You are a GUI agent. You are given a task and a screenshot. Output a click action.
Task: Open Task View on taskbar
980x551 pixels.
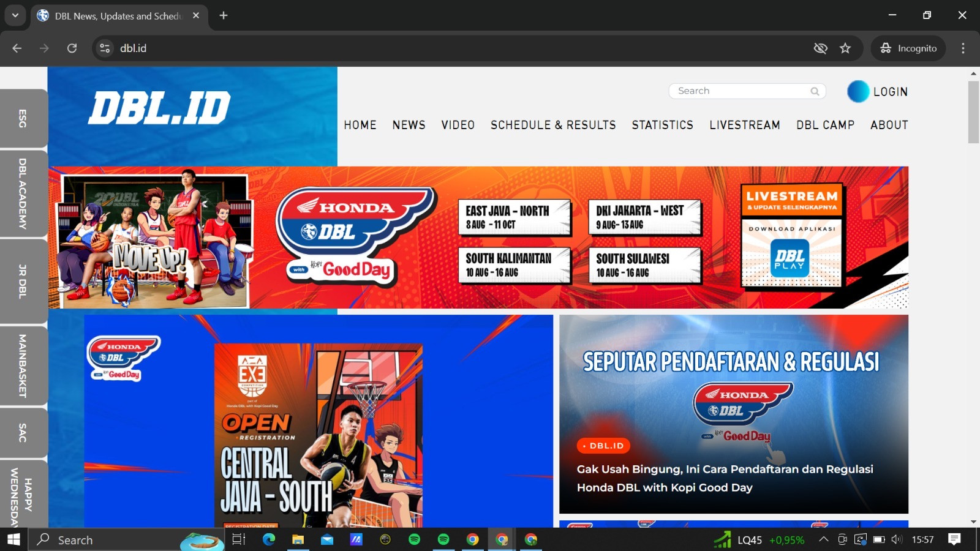point(239,539)
